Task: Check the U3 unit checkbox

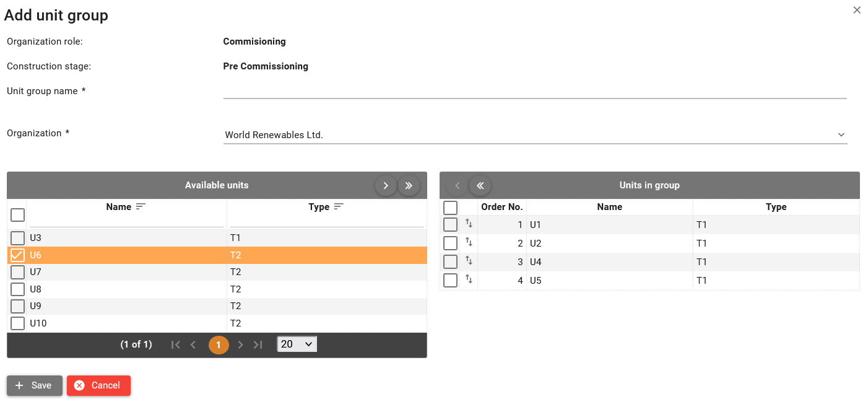Action: (17, 238)
